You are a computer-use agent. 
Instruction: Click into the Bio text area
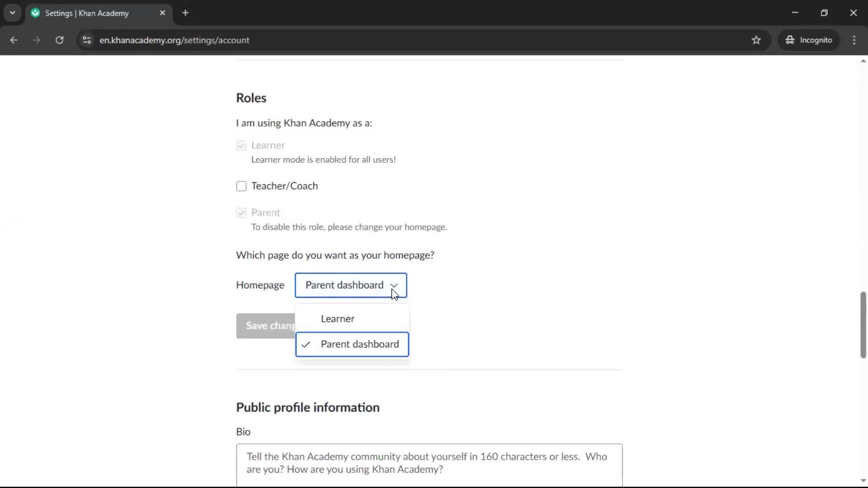pos(429,465)
